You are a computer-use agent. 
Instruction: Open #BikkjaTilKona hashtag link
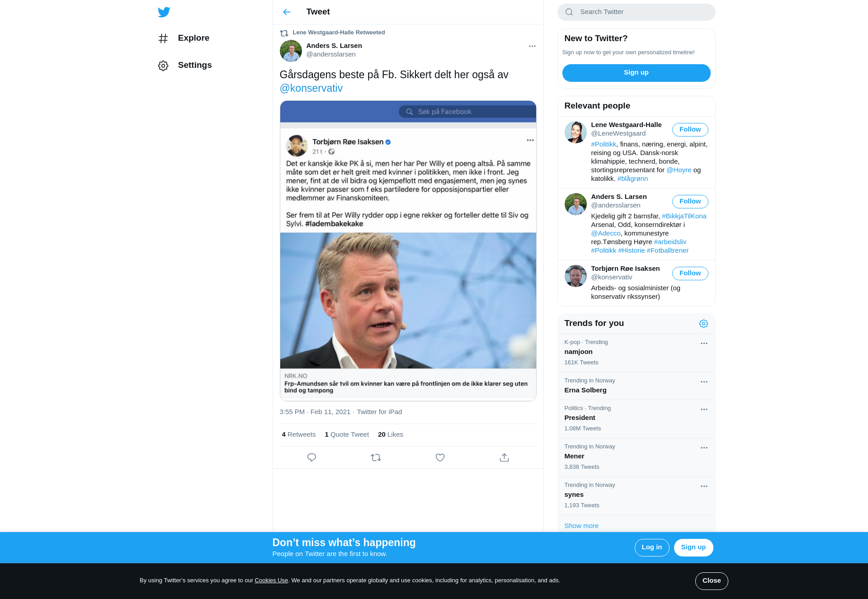[684, 216]
